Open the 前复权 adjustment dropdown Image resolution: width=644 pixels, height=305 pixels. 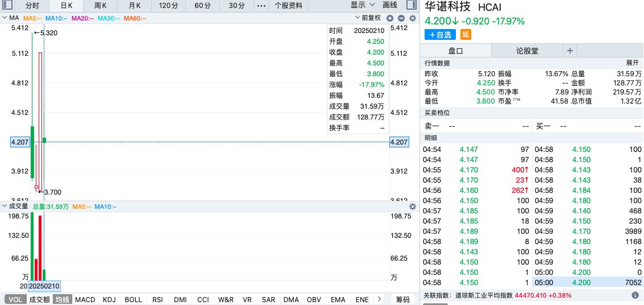click(368, 18)
